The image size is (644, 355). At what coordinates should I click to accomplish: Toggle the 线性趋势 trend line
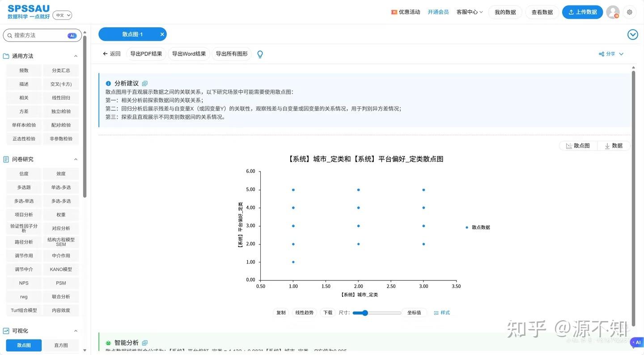pos(305,313)
